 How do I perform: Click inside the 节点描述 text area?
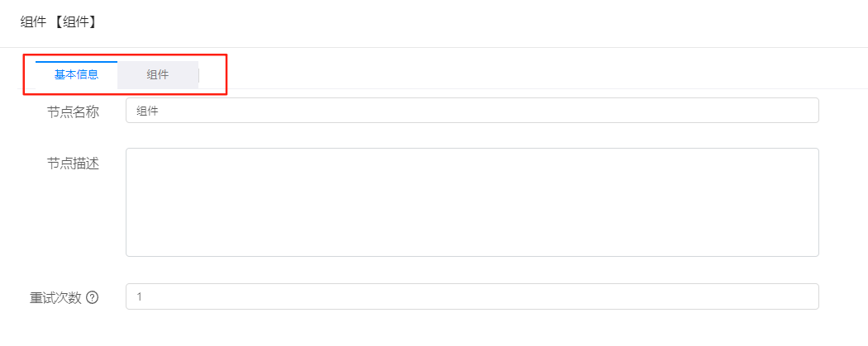click(x=472, y=202)
